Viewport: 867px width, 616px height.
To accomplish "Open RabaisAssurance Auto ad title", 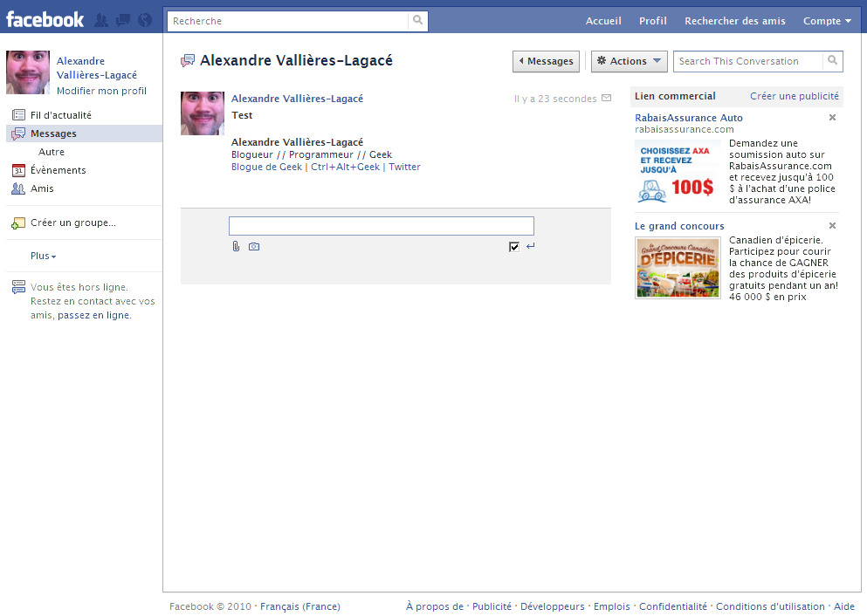I will (688, 118).
